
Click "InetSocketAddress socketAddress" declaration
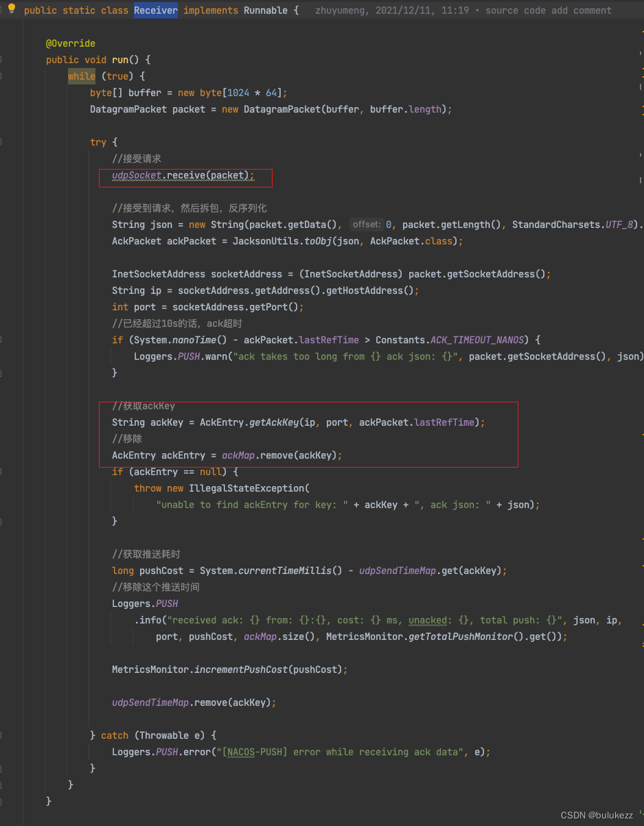click(x=197, y=274)
